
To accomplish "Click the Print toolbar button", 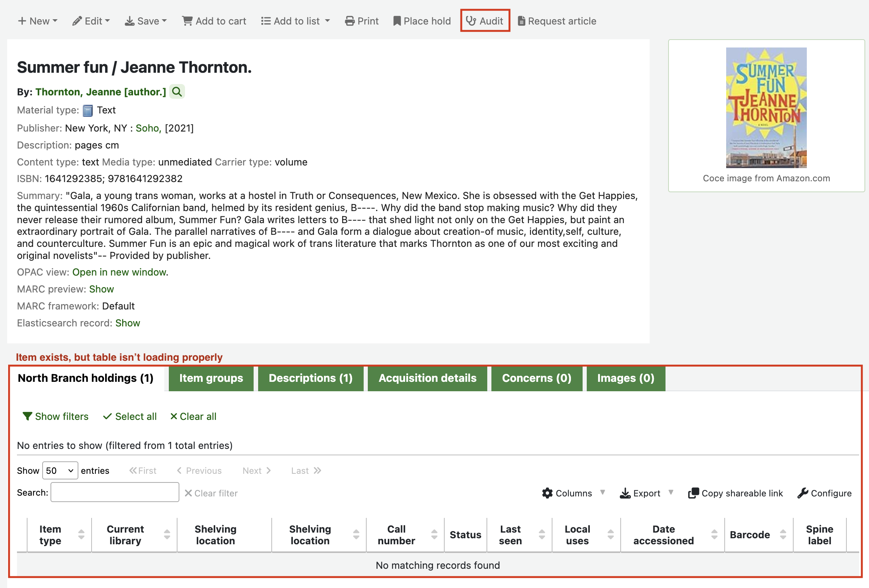I will pyautogui.click(x=361, y=21).
